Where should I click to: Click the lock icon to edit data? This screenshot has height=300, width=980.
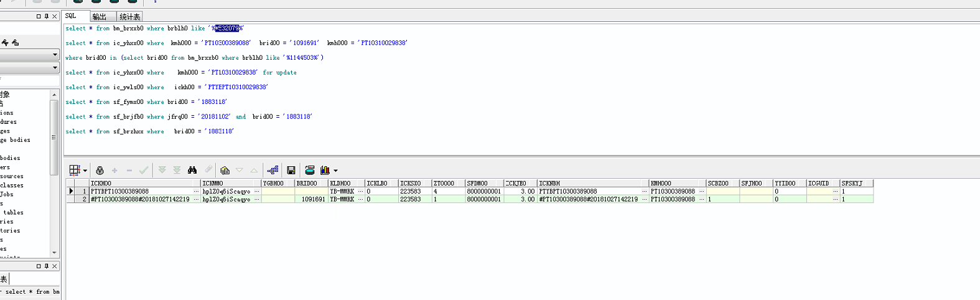[x=100, y=170]
